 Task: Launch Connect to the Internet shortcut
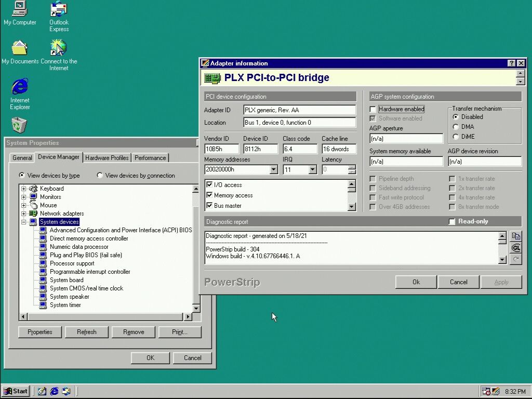[x=59, y=55]
